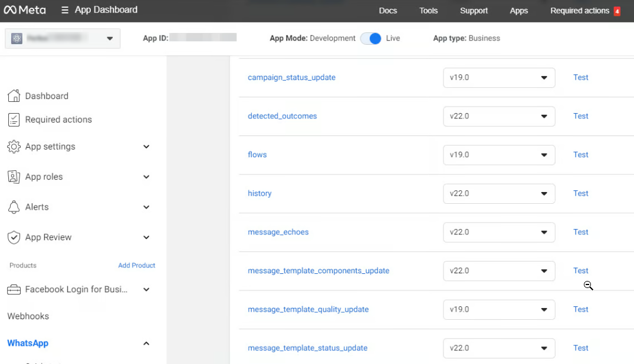Open the hamburger menu beside App Dashboard
Image resolution: width=634 pixels, height=364 pixels.
coord(65,10)
